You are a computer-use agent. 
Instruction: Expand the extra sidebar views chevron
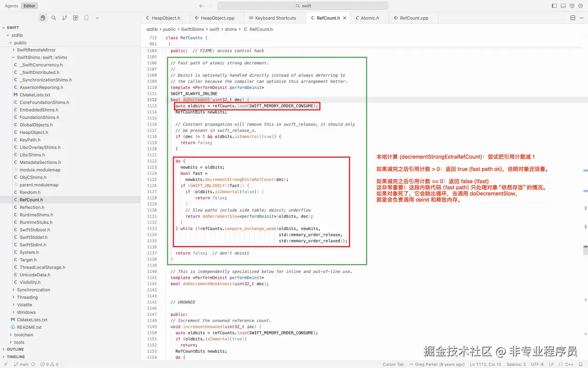pyautogui.click(x=97, y=18)
